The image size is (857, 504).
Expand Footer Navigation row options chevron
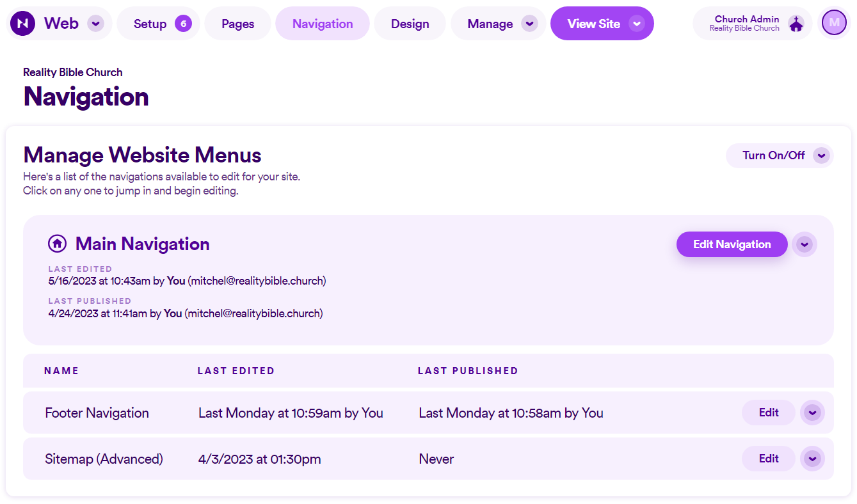812,413
